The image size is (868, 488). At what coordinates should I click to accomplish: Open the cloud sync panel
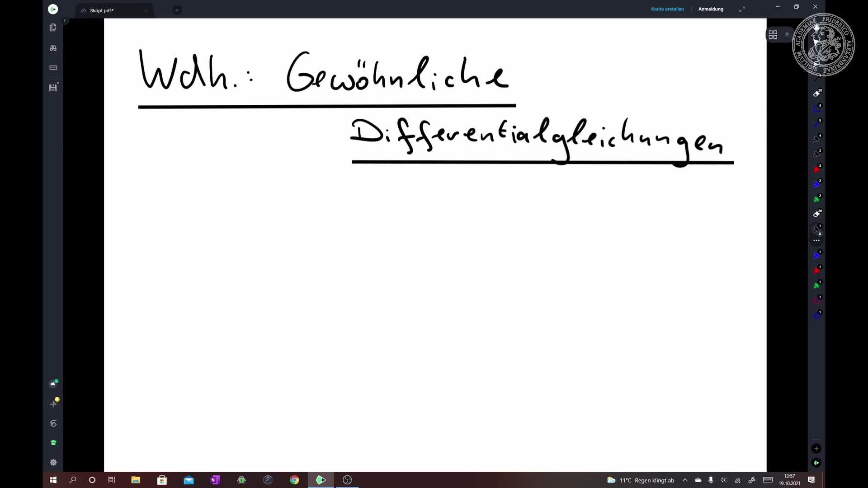[53, 383]
